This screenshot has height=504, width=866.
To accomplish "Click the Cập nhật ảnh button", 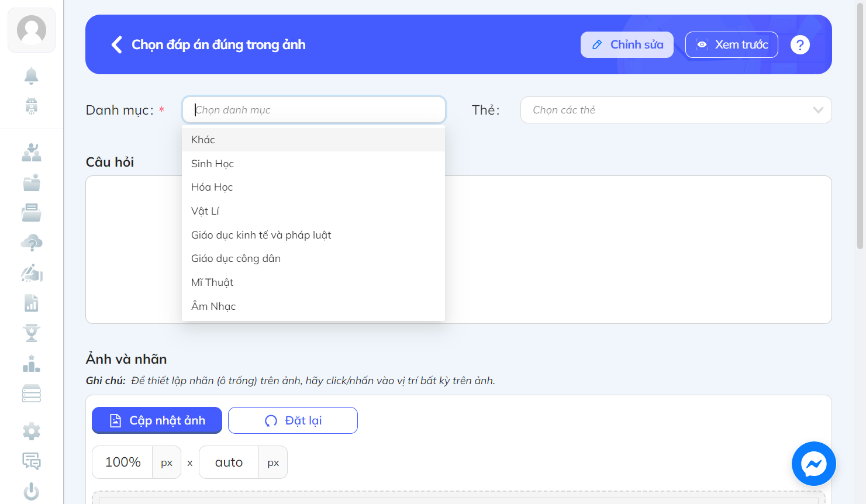I will (157, 420).
